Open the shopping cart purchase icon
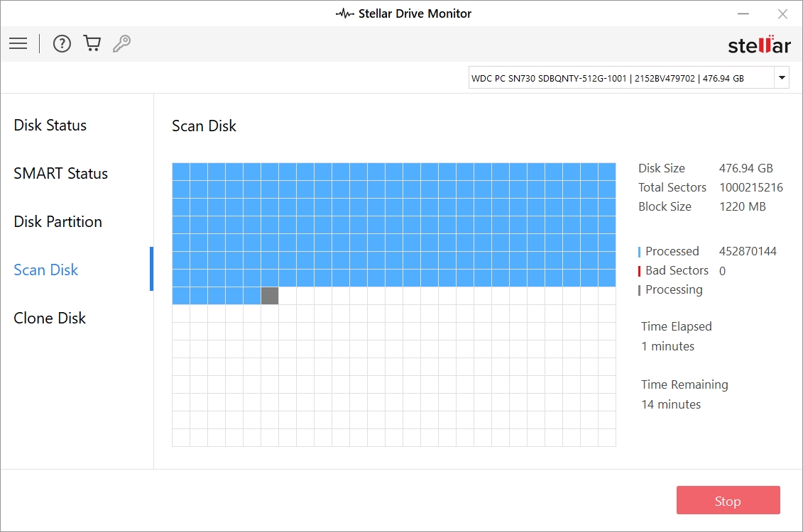Viewport: 803px width, 532px height. 92,44
